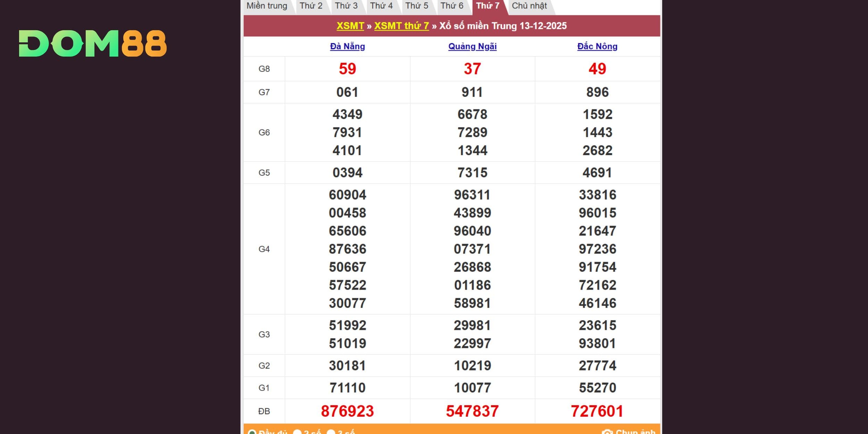Open the XSMT breadcrumb link
868x434 pixels.
[350, 26]
